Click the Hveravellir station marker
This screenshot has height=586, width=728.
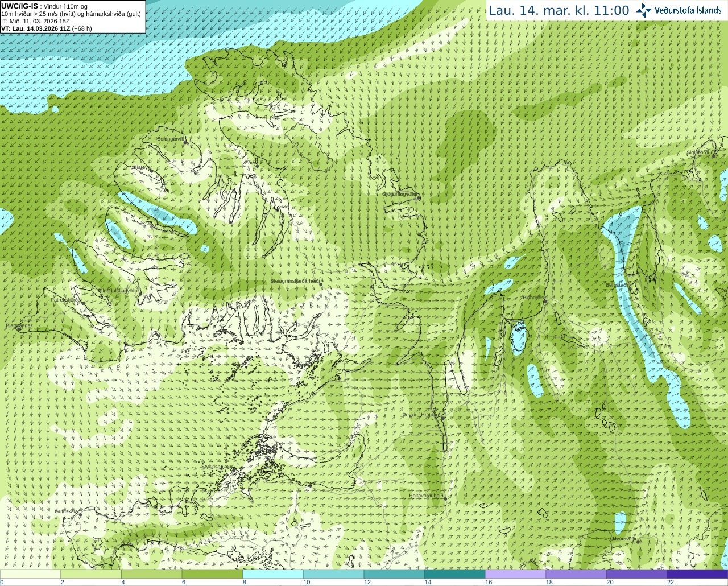tap(638, 542)
